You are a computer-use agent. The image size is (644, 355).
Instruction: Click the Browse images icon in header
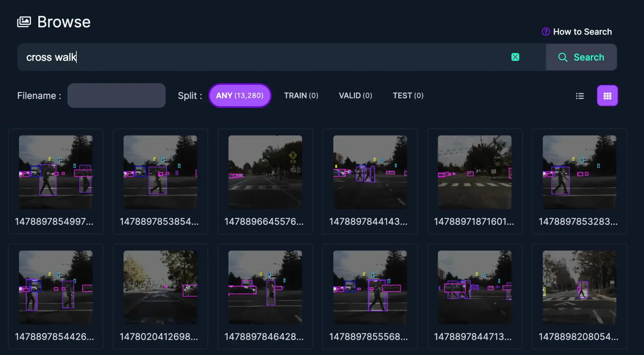point(24,22)
